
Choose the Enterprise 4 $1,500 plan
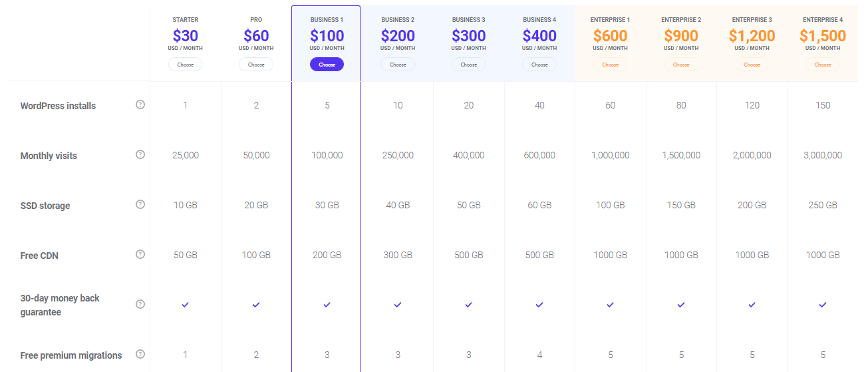click(x=823, y=65)
